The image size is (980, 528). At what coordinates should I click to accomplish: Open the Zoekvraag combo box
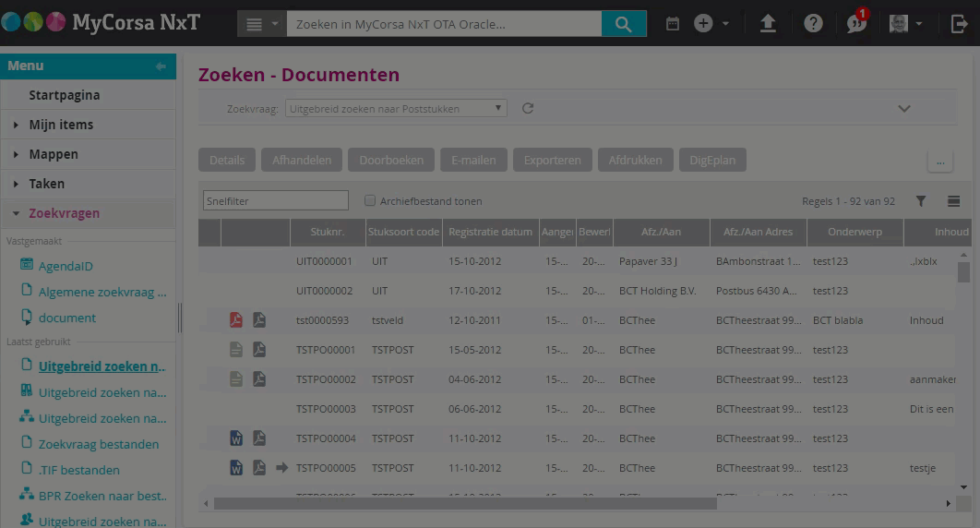coord(396,108)
